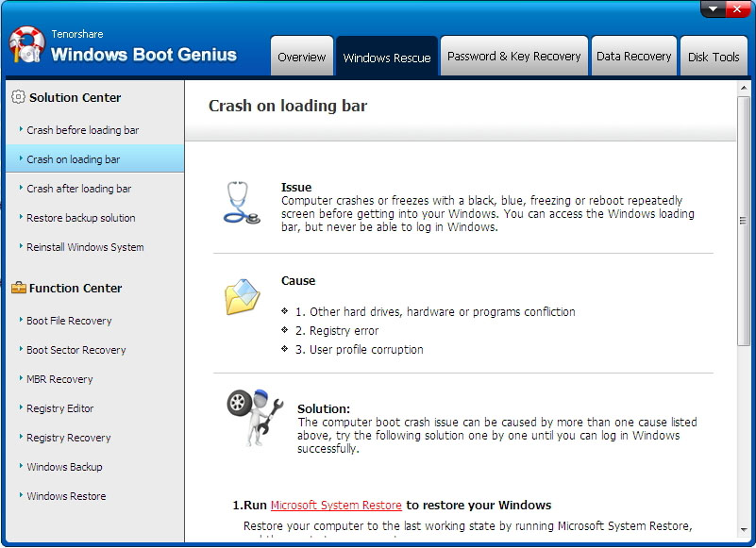Viewport: 756px width, 548px height.
Task: Expand the Reinstall Windows System entry
Action: click(82, 246)
